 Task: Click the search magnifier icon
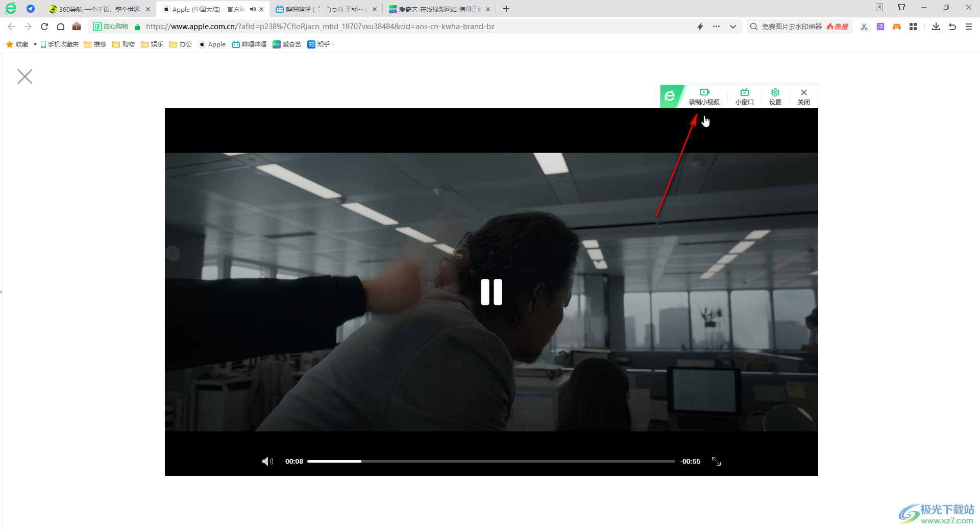point(753,27)
